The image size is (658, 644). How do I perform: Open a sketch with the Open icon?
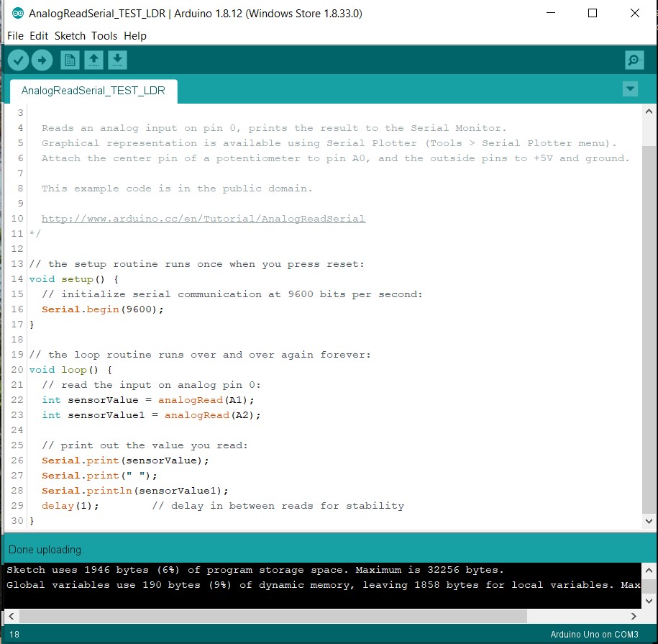pos(94,60)
